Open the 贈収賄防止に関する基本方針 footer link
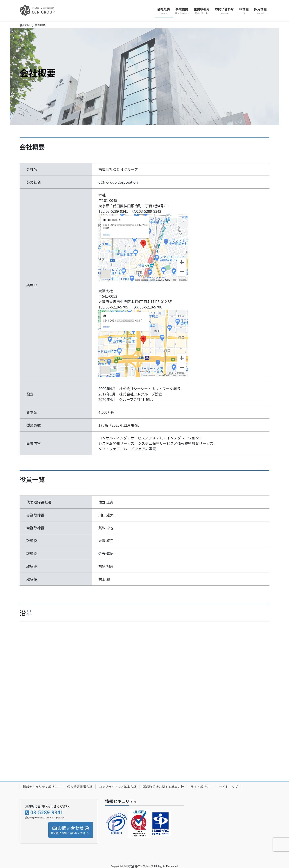The image size is (289, 868). click(x=163, y=787)
